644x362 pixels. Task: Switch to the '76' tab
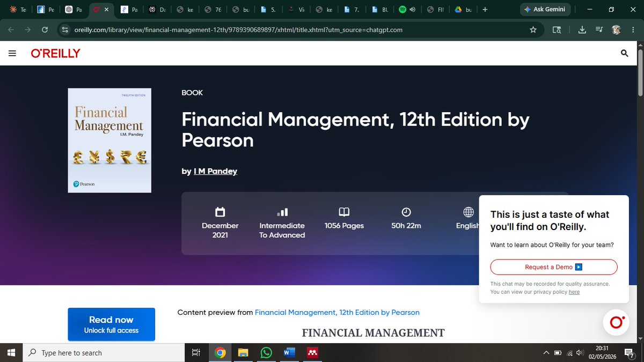pyautogui.click(x=214, y=10)
